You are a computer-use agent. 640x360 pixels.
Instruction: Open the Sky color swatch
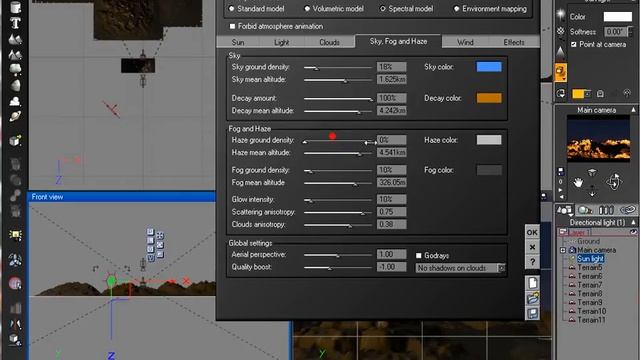pos(489,67)
